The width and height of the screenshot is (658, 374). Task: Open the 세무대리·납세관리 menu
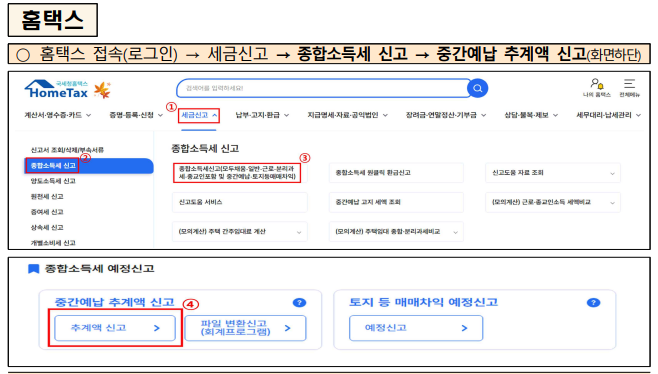click(x=608, y=115)
